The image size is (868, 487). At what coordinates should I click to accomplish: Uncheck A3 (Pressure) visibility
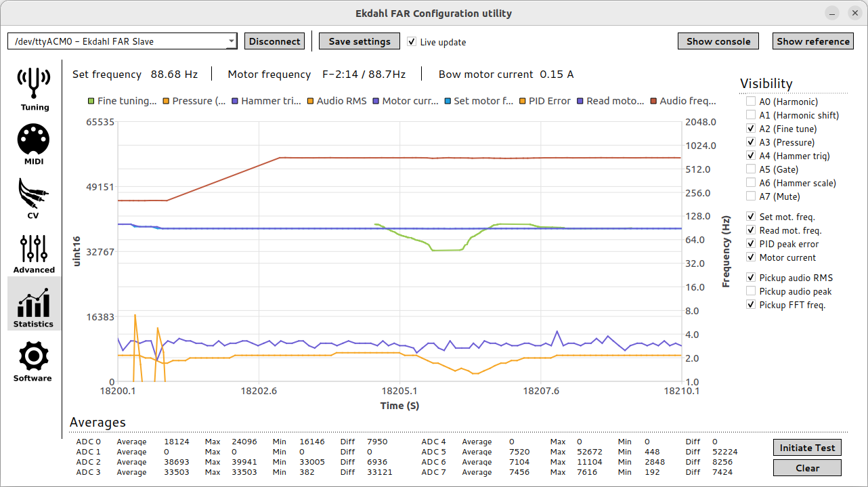(x=751, y=142)
